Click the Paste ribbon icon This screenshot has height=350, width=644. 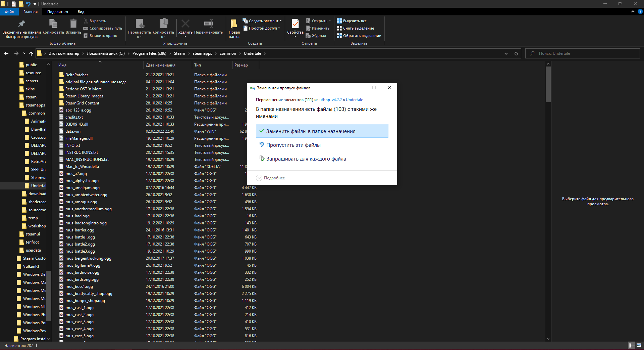[x=73, y=27]
